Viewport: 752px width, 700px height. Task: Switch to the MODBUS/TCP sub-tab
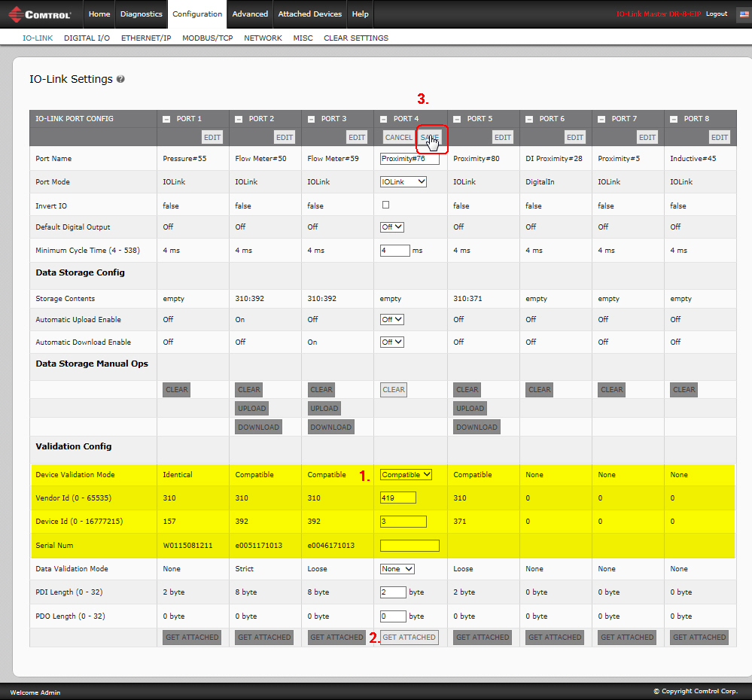[207, 38]
